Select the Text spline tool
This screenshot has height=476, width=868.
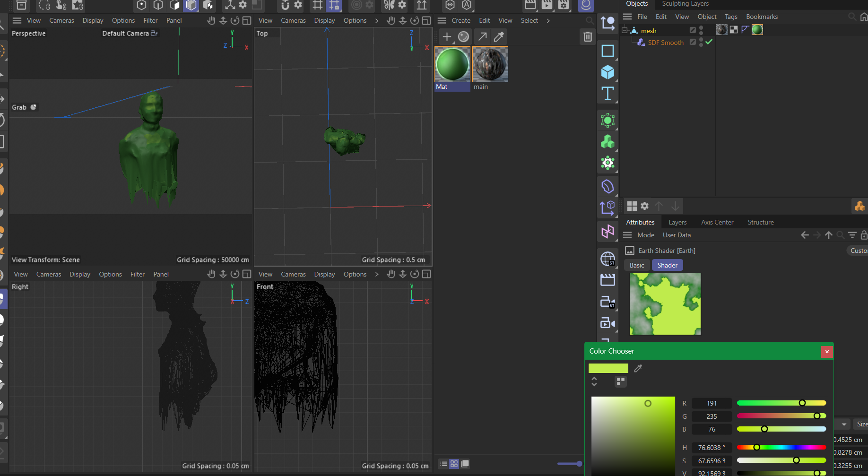608,94
